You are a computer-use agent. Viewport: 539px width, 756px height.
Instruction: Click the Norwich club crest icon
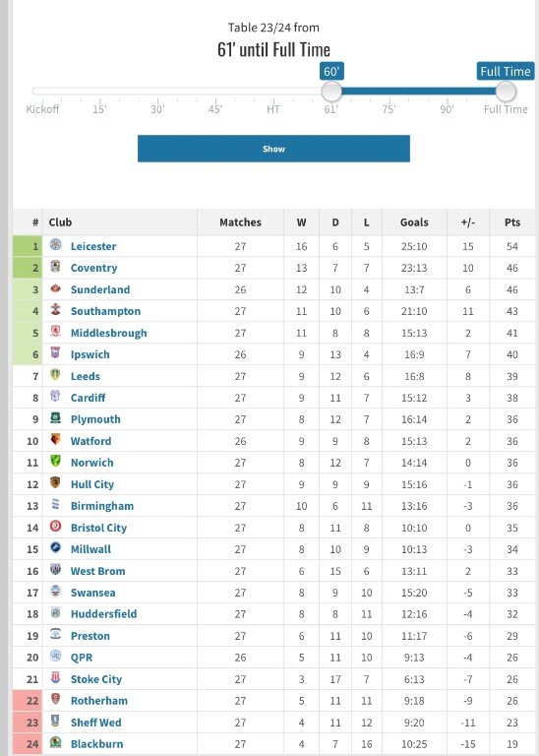[x=55, y=461]
